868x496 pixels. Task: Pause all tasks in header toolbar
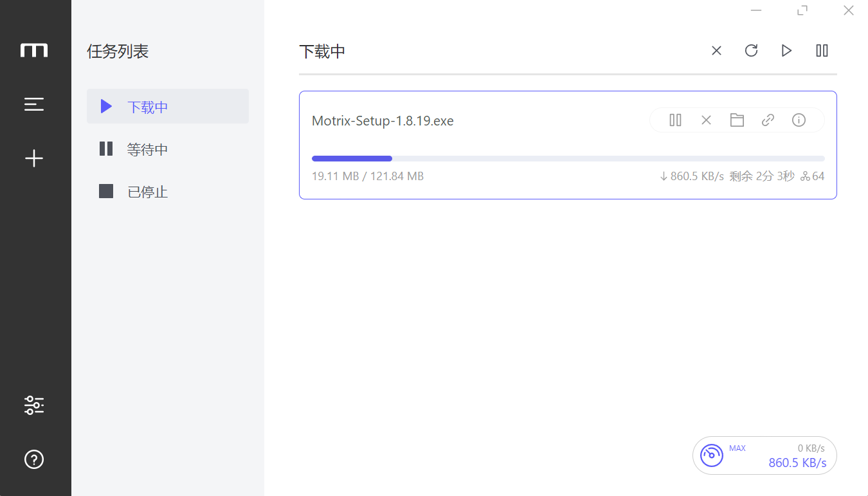[x=822, y=51]
